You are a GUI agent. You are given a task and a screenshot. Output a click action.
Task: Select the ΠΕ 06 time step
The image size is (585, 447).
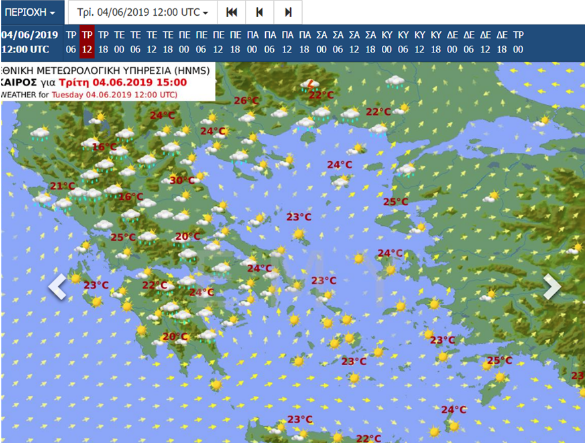pos(201,42)
